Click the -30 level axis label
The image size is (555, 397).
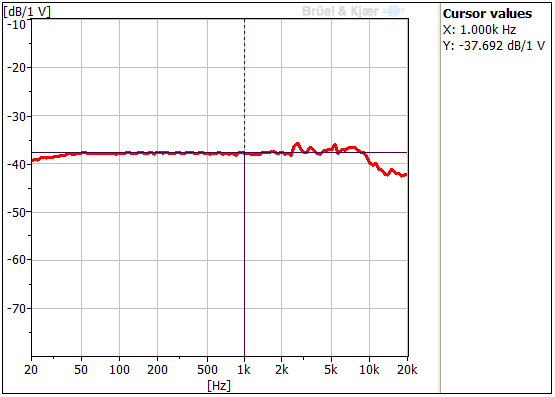coord(16,116)
